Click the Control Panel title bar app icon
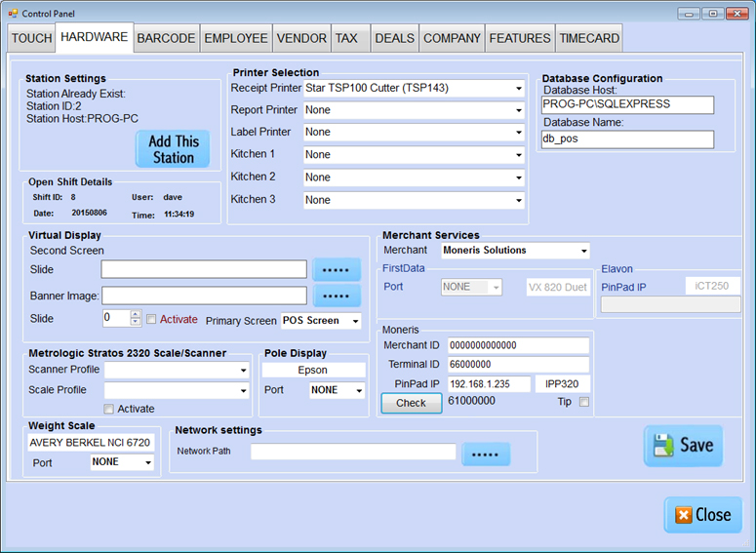756x553 pixels. point(11,14)
